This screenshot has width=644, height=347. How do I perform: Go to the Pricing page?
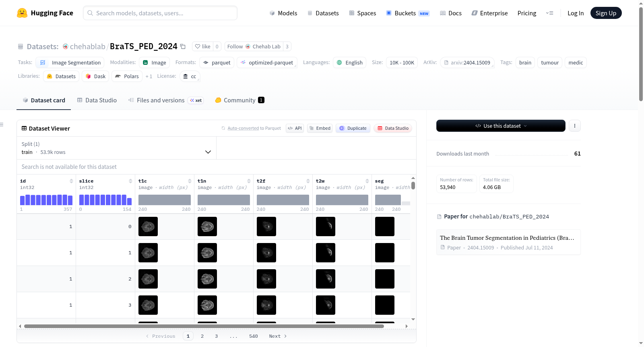click(527, 13)
